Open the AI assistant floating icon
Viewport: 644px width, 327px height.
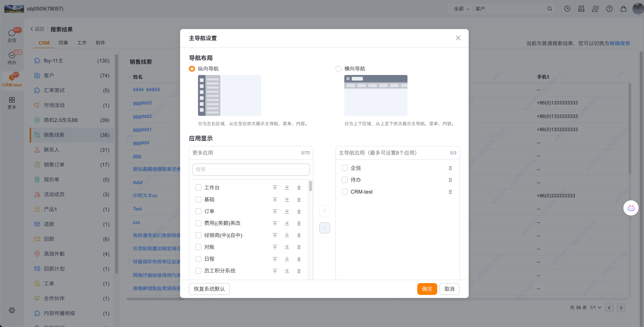click(631, 208)
